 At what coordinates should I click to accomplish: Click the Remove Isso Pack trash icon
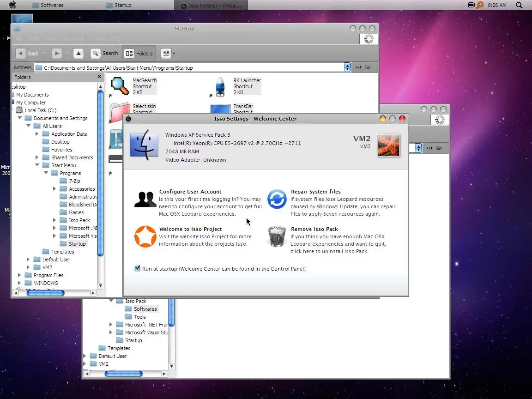(x=277, y=236)
